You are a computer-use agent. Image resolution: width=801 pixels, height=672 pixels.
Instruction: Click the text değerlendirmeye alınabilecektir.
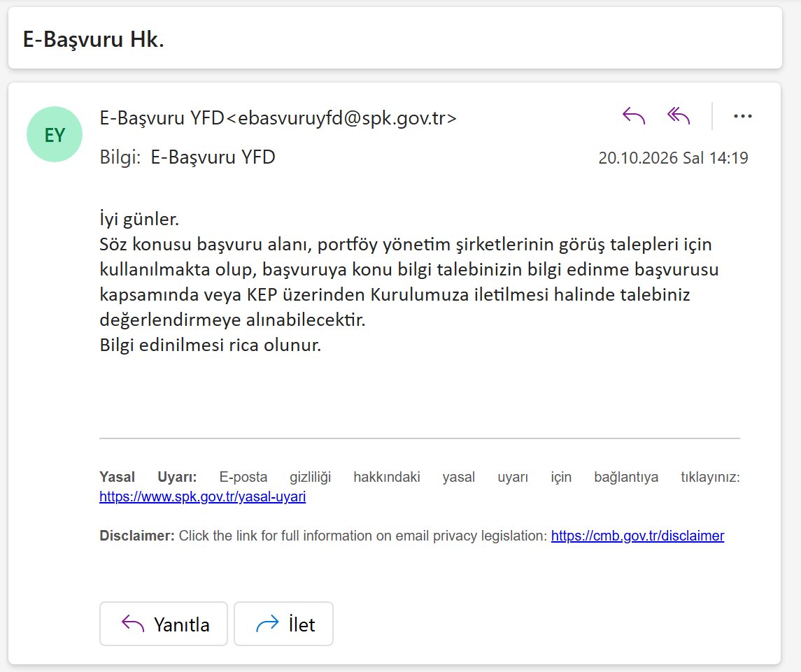point(232,320)
